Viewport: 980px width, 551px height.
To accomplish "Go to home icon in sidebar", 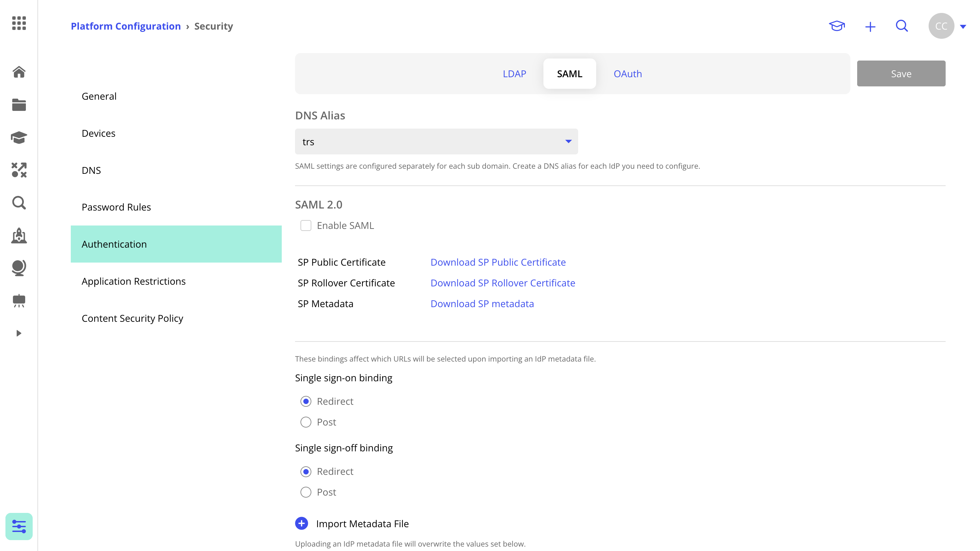I will [19, 72].
